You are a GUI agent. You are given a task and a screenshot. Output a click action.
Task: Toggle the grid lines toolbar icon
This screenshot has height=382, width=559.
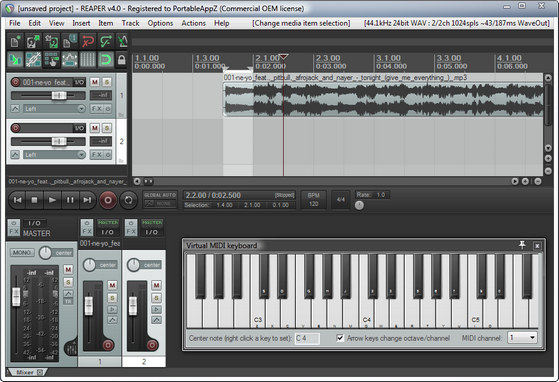coord(87,60)
